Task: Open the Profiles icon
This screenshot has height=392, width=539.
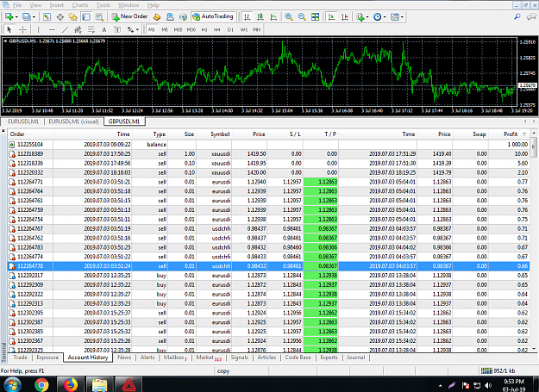Action: tap(27, 17)
